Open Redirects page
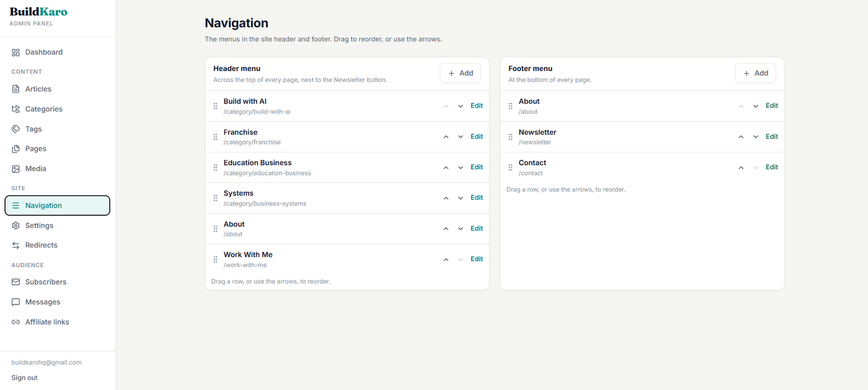The height and width of the screenshot is (390, 868). (57, 246)
